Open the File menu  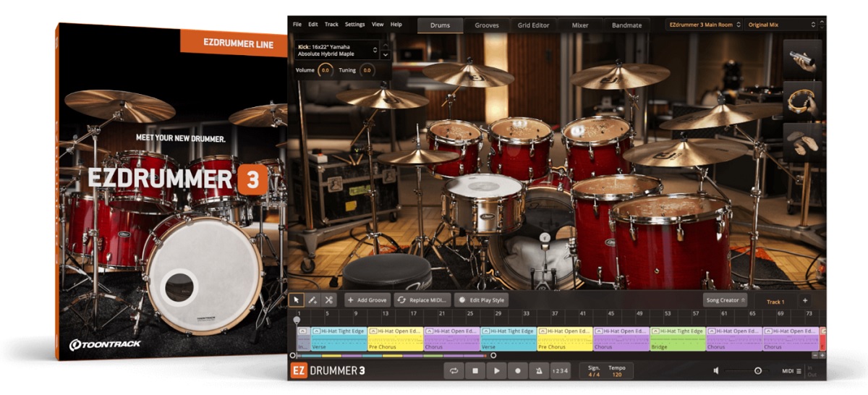(x=297, y=25)
